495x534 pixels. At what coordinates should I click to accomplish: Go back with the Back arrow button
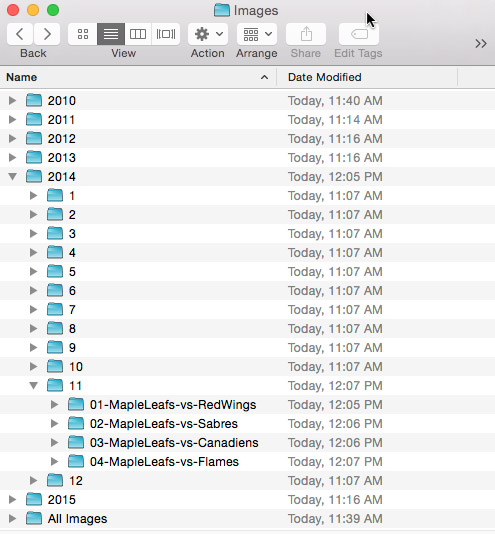point(20,34)
